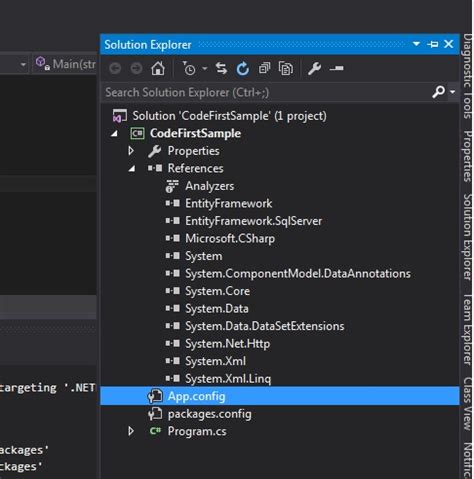Select the References tree item
Viewport: 474px width, 479px height.
(195, 168)
